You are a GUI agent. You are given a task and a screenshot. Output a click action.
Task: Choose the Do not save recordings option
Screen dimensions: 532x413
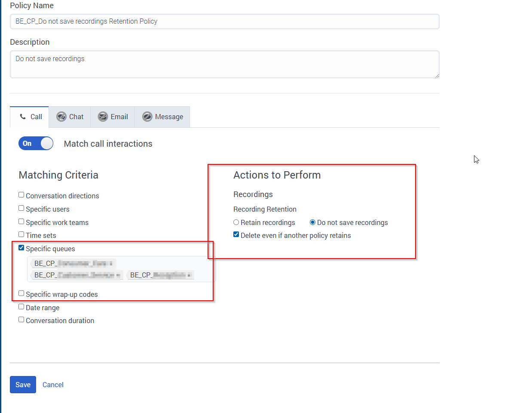pyautogui.click(x=313, y=223)
